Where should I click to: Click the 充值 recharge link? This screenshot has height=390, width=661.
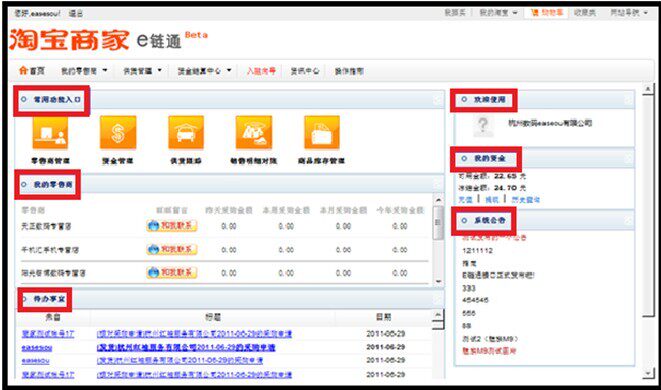(465, 199)
